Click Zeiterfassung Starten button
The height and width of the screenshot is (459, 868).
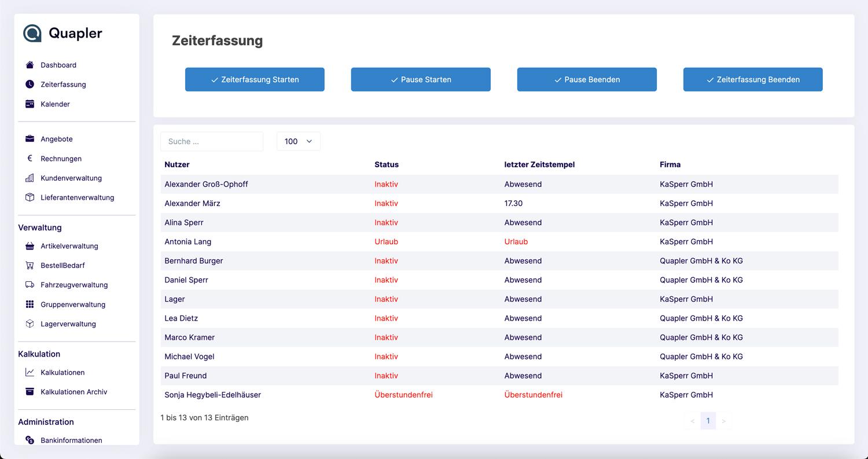point(255,79)
